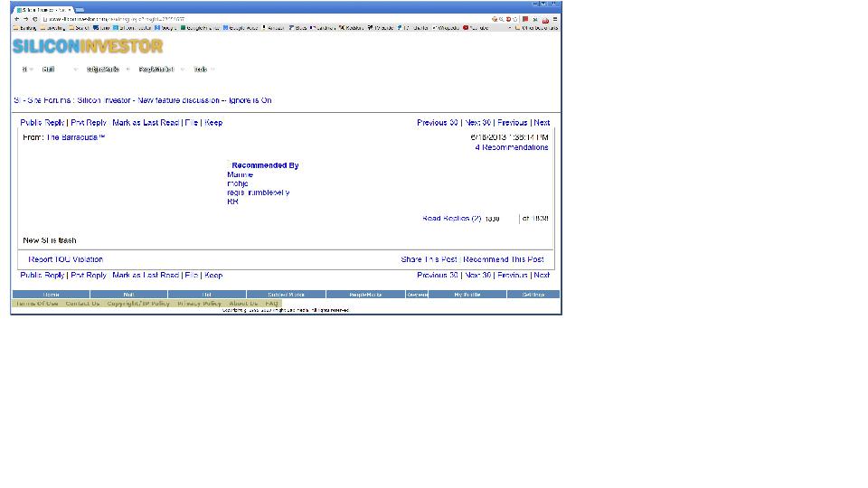This screenshot has width=868, height=488.
Task: Click Home in the footer navigation bar
Action: coord(51,295)
